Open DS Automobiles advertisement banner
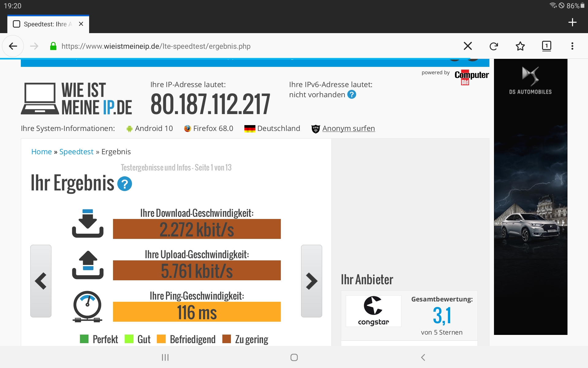588x368 pixels. pyautogui.click(x=530, y=196)
